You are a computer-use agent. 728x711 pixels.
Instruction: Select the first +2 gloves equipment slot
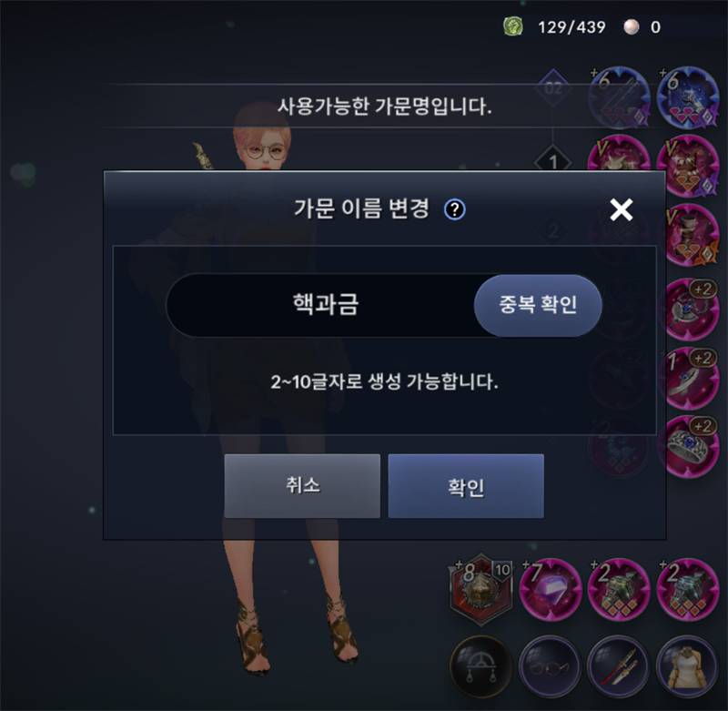pyautogui.click(x=619, y=590)
